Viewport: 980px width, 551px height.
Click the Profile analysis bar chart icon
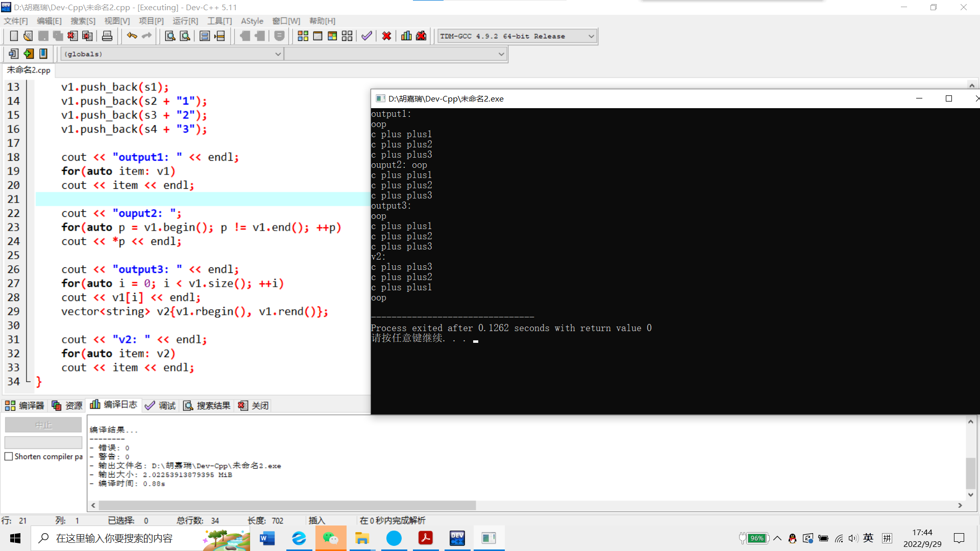pyautogui.click(x=406, y=36)
